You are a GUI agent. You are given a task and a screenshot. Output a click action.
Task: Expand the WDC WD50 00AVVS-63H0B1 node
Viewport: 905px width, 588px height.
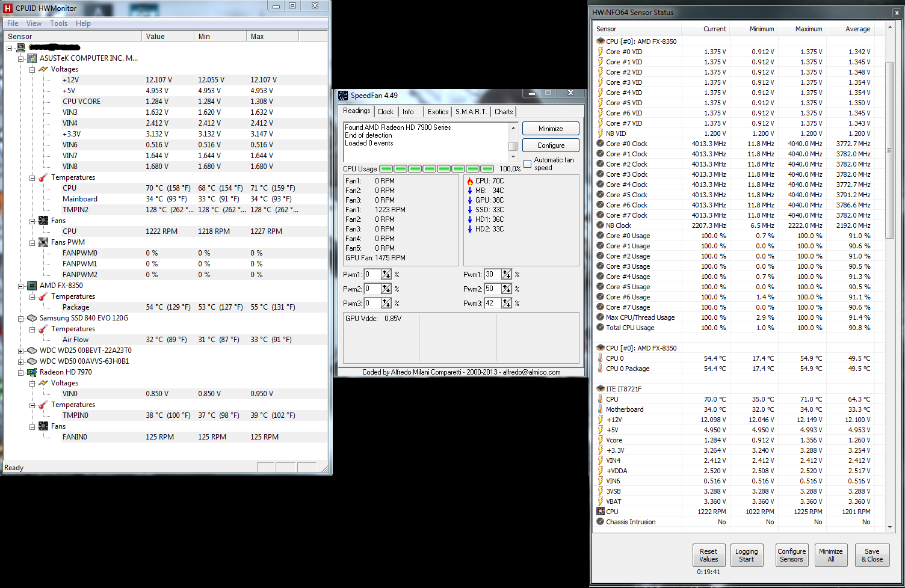click(20, 362)
